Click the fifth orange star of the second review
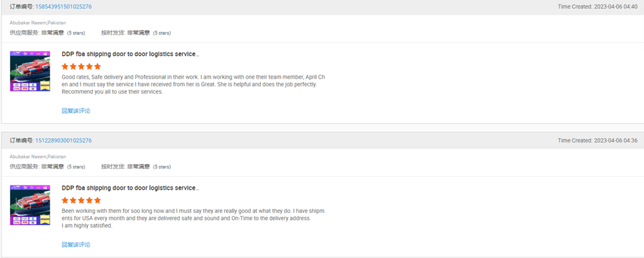This screenshot has width=644, height=258. coord(97,201)
